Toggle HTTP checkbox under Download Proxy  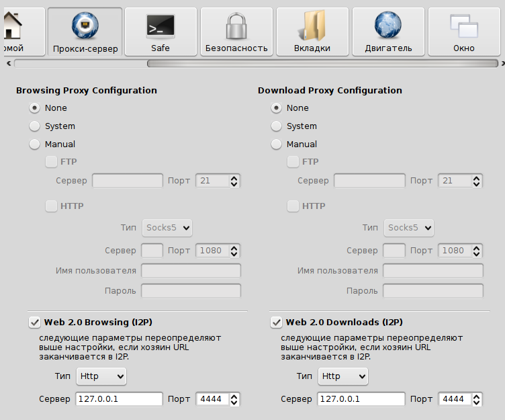pyautogui.click(x=293, y=206)
